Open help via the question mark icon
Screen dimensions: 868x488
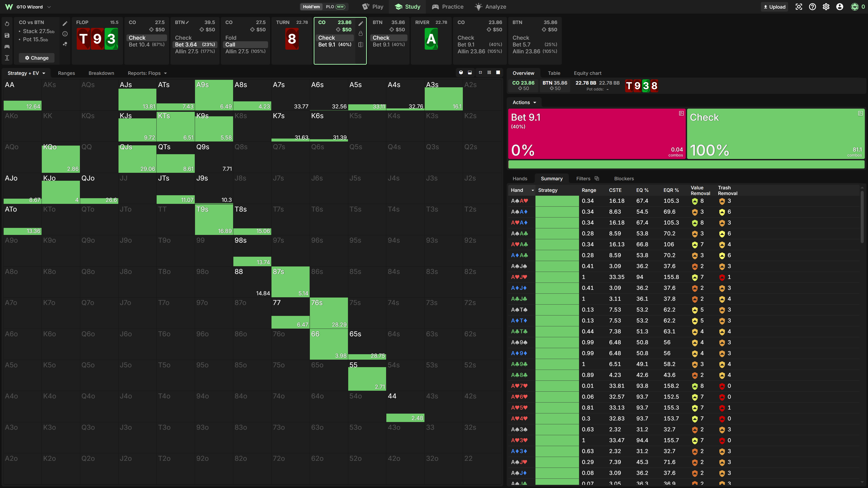tap(812, 7)
